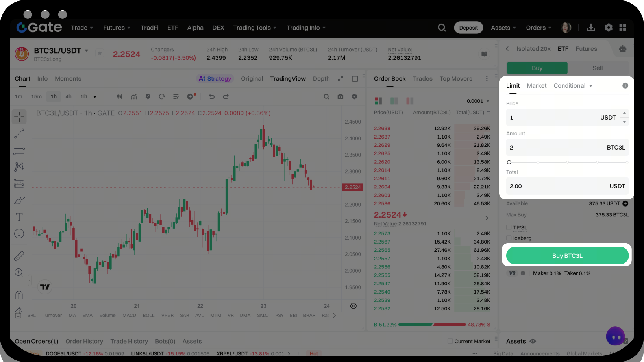644x362 pixels.
Task: Open the ruler measure tool
Action: [x=19, y=256]
